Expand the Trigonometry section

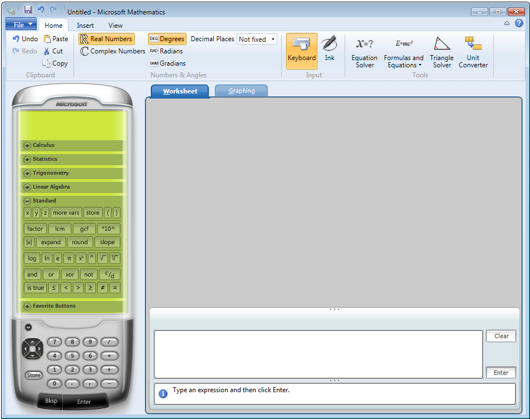[27, 173]
